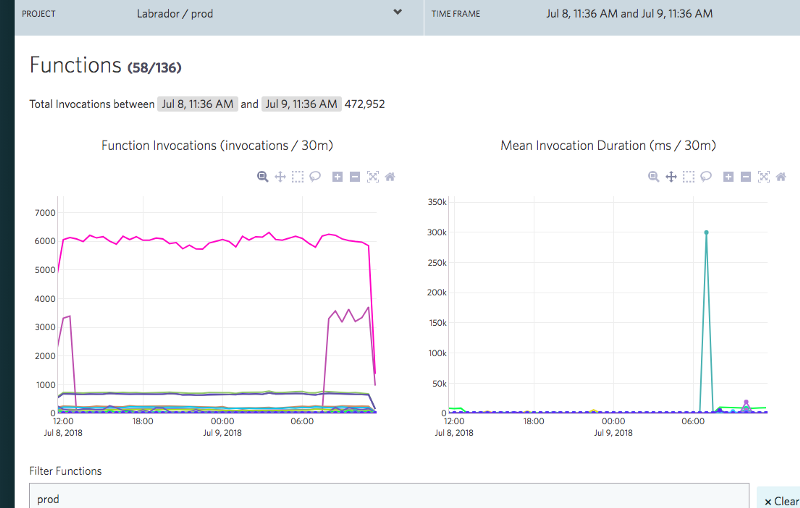Viewport: 800px width, 508px height.
Task: Reset axes on Function Invocations chart
Action: click(390, 176)
